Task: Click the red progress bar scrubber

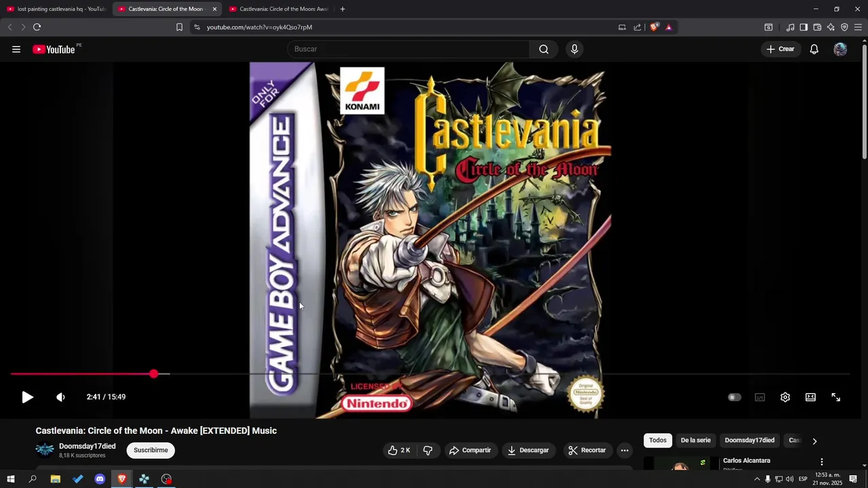Action: point(154,373)
